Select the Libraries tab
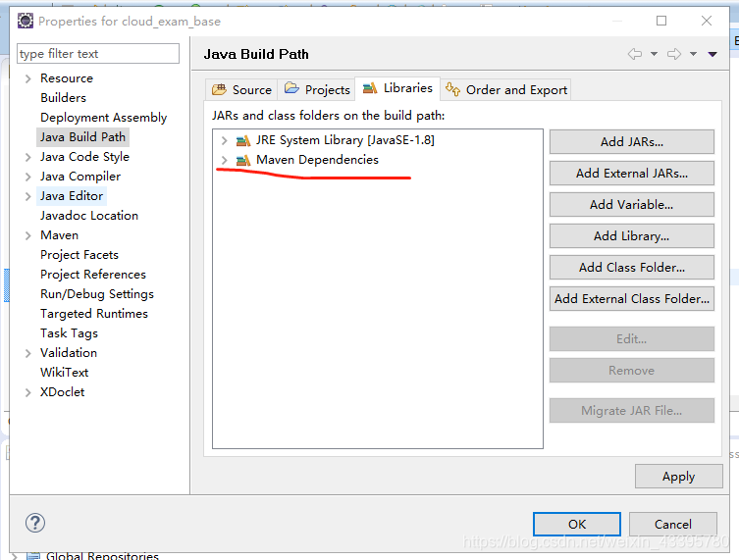The height and width of the screenshot is (560, 739). pos(397,88)
